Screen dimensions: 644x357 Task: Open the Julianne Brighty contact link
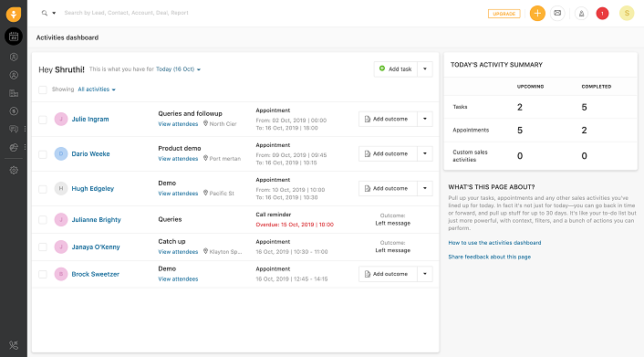[x=96, y=220]
